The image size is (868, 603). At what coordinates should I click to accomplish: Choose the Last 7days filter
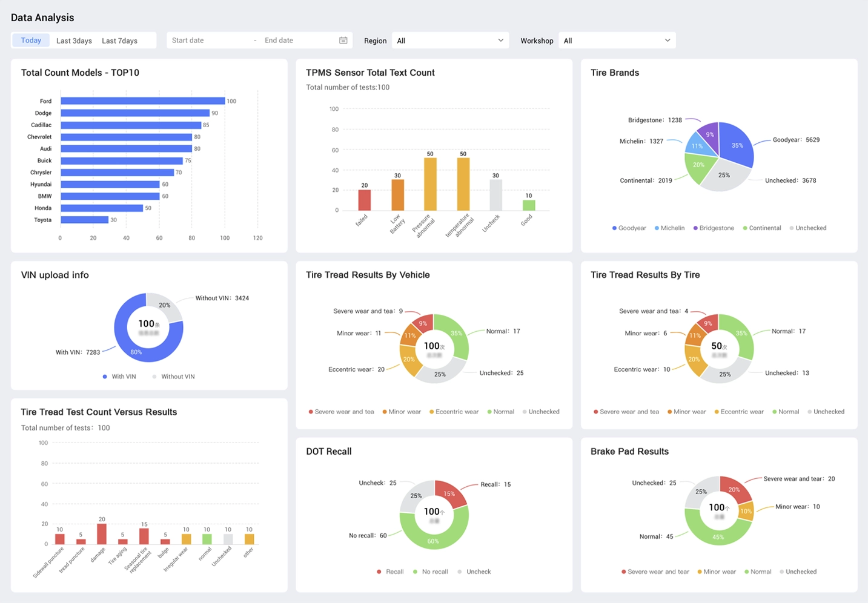[119, 41]
